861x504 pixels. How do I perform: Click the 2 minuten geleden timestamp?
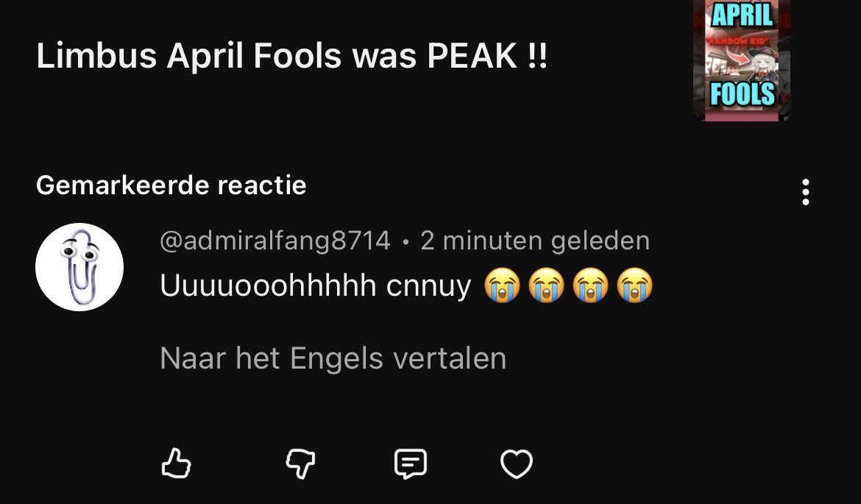[x=535, y=241]
